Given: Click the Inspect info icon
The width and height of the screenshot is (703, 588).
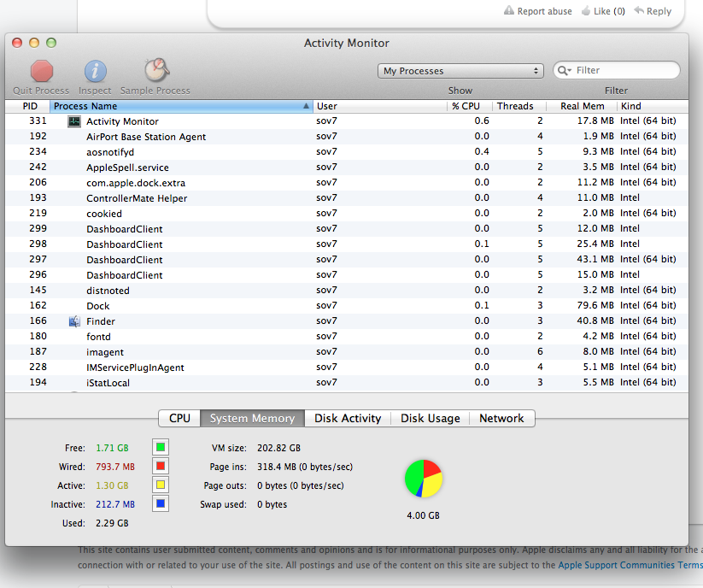Looking at the screenshot, I should click(x=95, y=71).
